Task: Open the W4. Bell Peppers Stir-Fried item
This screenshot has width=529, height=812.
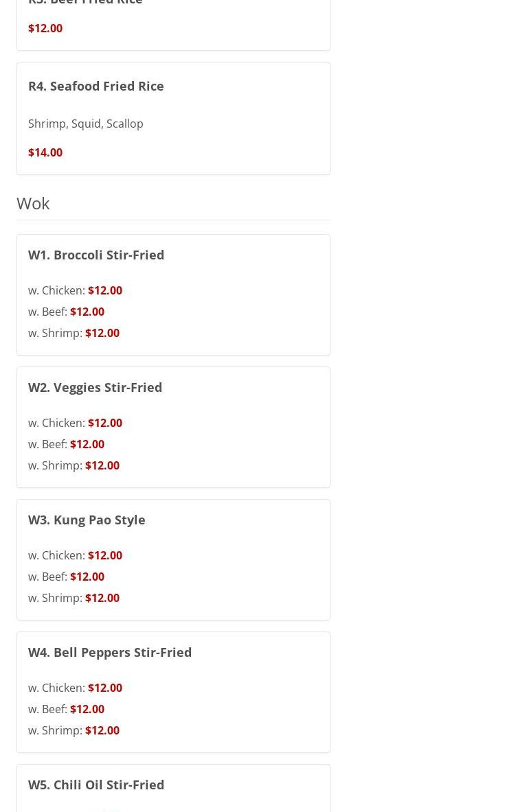Action: click(x=110, y=652)
